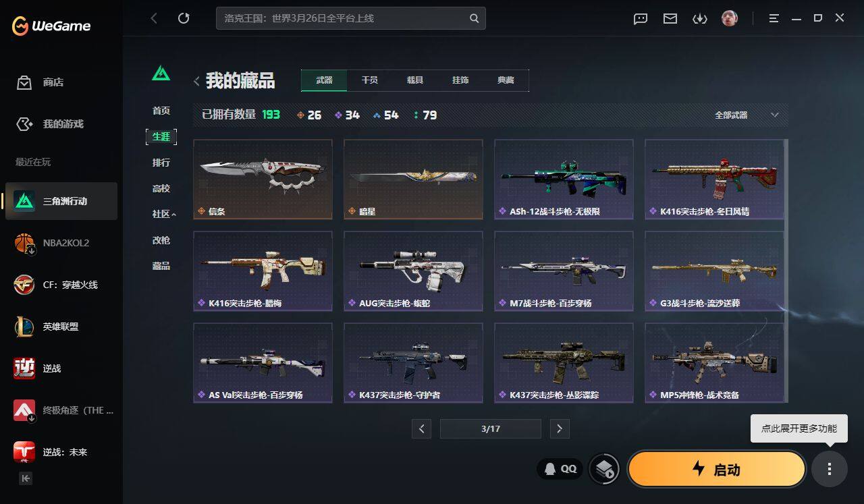Open more functions three-dot button
Image resolution: width=864 pixels, height=504 pixels.
[830, 469]
